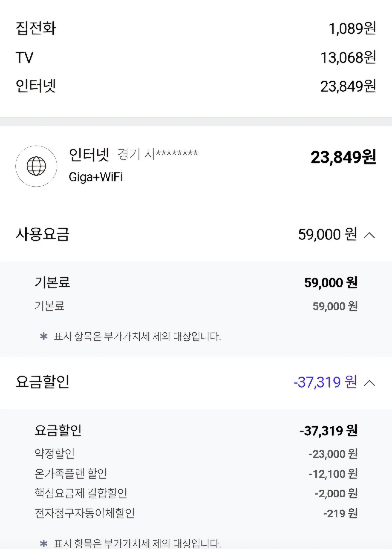Select the 약정할인 discount line

click(196, 454)
